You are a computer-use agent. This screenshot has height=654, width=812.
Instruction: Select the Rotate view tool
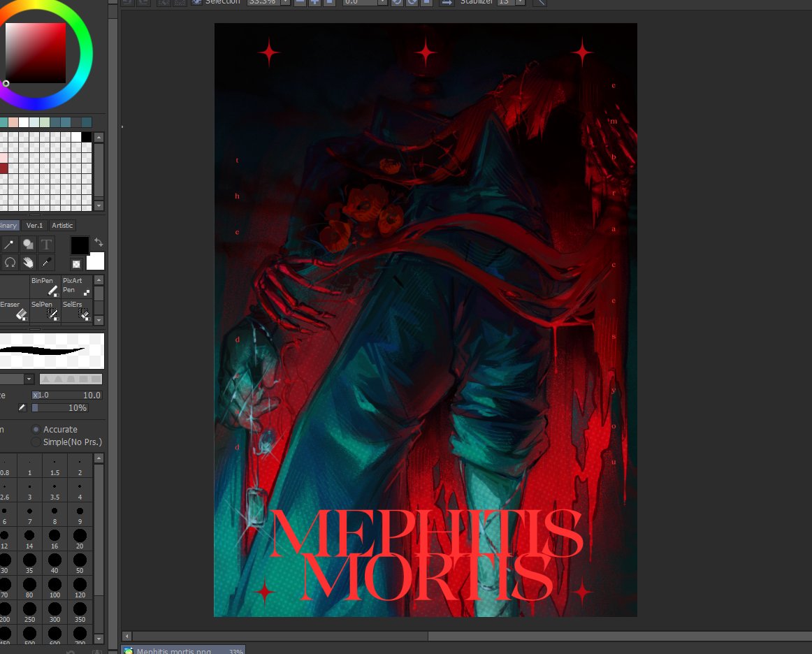(9, 263)
